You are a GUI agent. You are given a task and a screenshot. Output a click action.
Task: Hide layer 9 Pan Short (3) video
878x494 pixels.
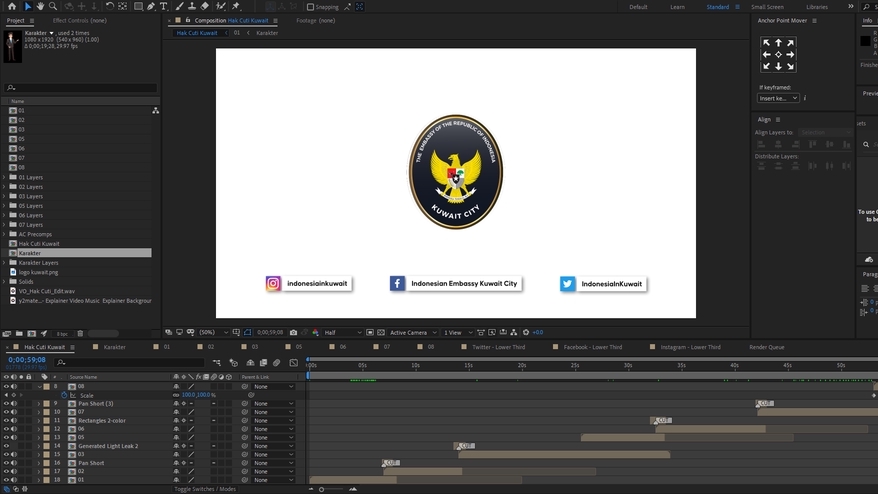(x=6, y=403)
